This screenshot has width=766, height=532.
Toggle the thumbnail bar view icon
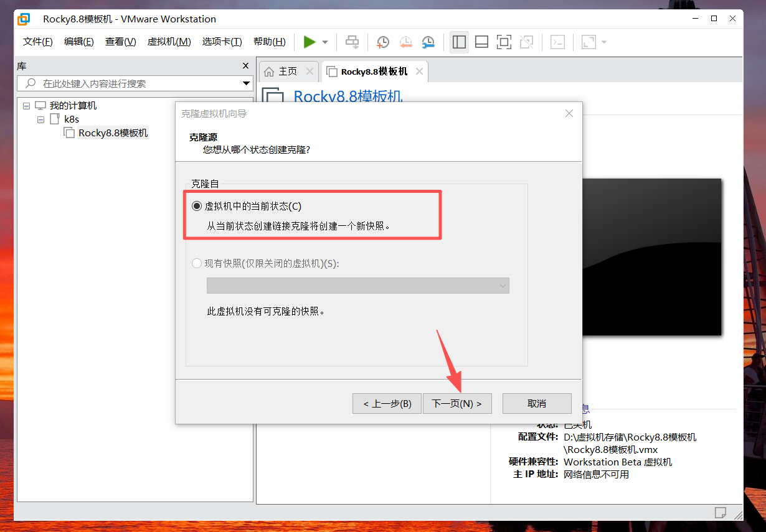pyautogui.click(x=481, y=42)
